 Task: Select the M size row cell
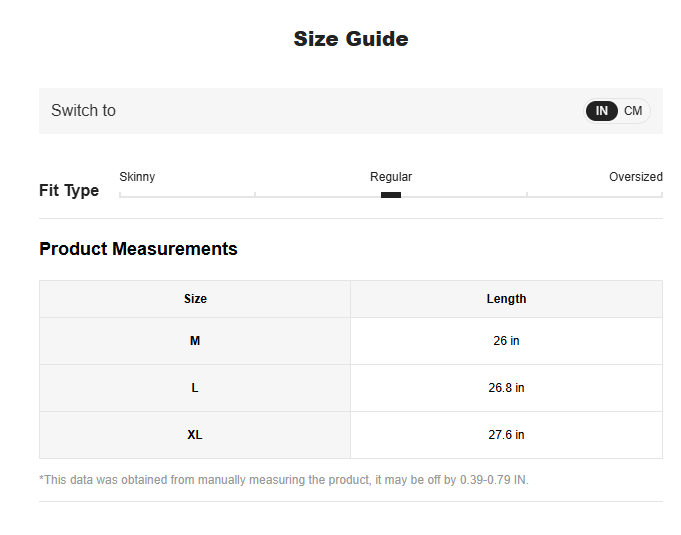click(x=195, y=341)
